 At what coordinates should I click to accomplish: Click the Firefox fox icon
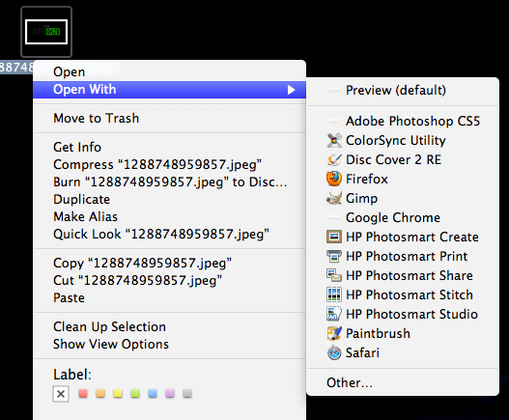pos(334,179)
